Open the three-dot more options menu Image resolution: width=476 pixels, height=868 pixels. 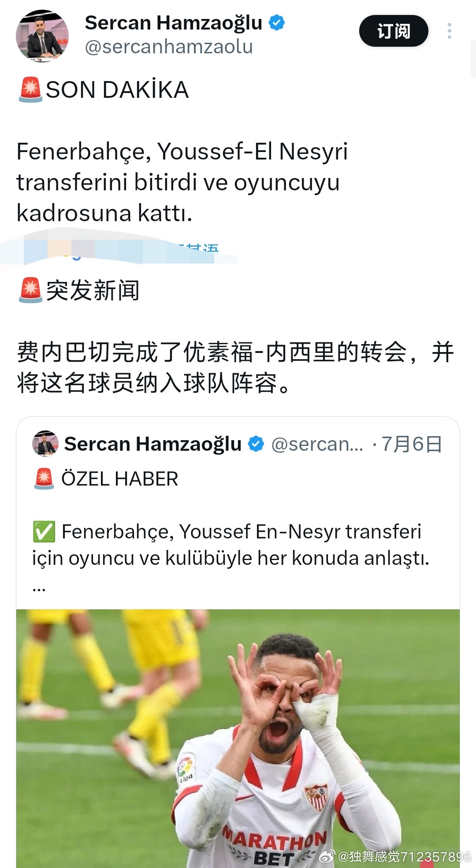pyautogui.click(x=449, y=31)
